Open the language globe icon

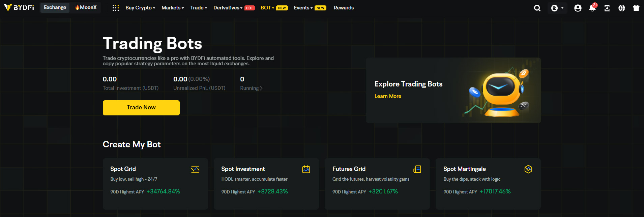[x=621, y=8]
